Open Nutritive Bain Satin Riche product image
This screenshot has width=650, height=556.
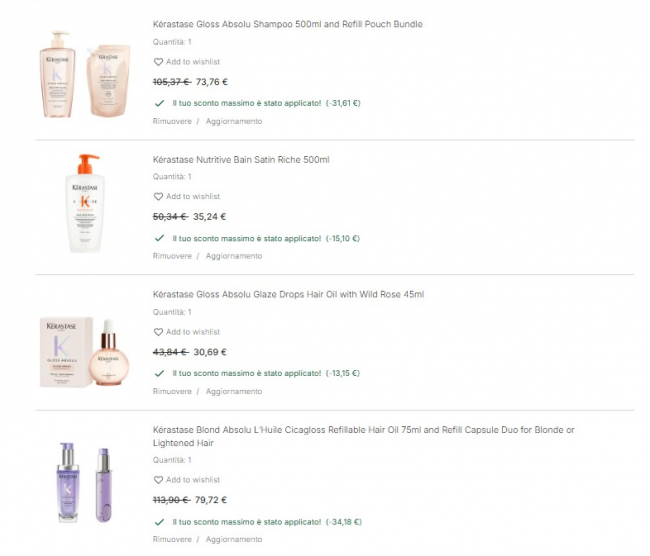[x=85, y=203]
